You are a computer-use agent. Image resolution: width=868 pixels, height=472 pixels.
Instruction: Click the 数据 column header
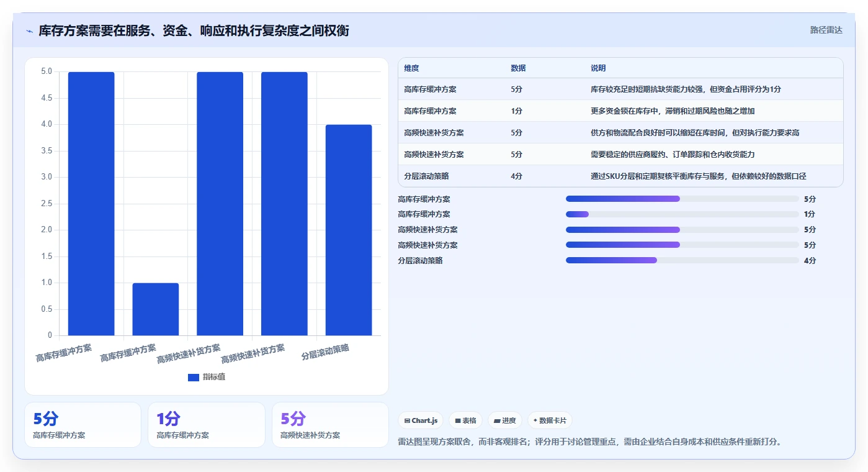pos(518,68)
